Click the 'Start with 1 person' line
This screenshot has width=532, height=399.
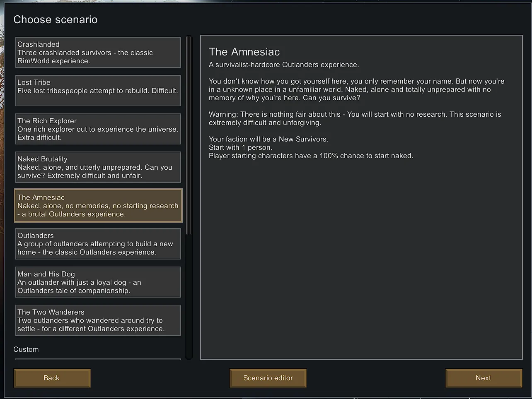click(x=240, y=147)
